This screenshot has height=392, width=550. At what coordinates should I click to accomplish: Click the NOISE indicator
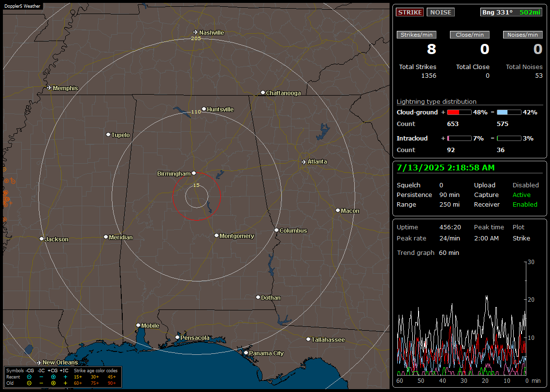pyautogui.click(x=441, y=12)
